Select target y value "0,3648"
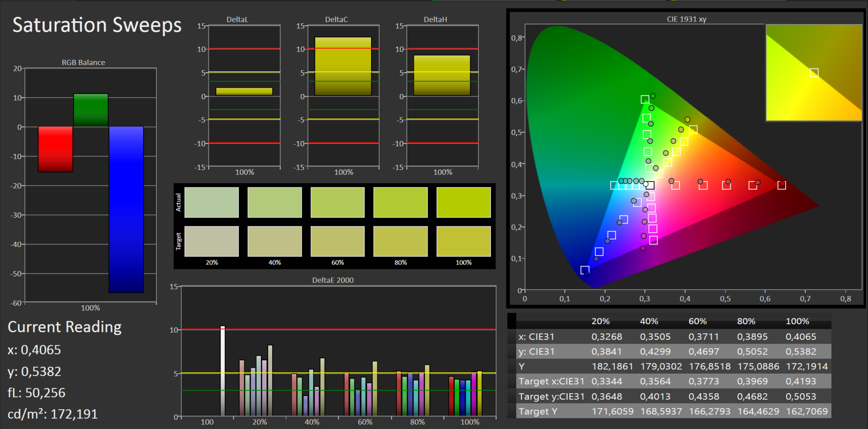This screenshot has height=429, width=868. pos(607,396)
